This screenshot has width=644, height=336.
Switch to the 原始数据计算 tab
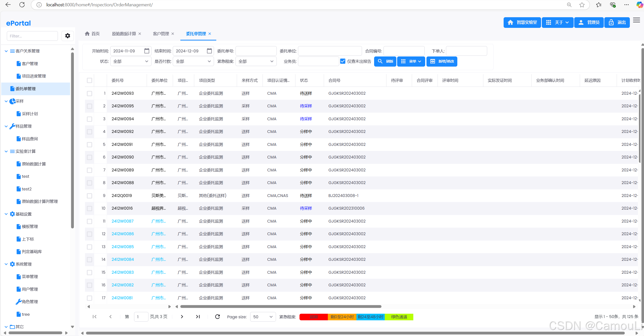124,34
